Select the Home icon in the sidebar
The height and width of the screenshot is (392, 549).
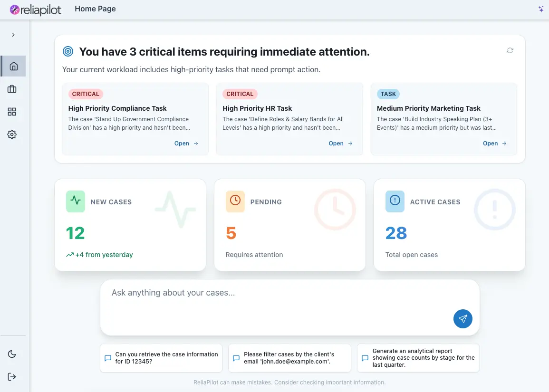(x=13, y=66)
